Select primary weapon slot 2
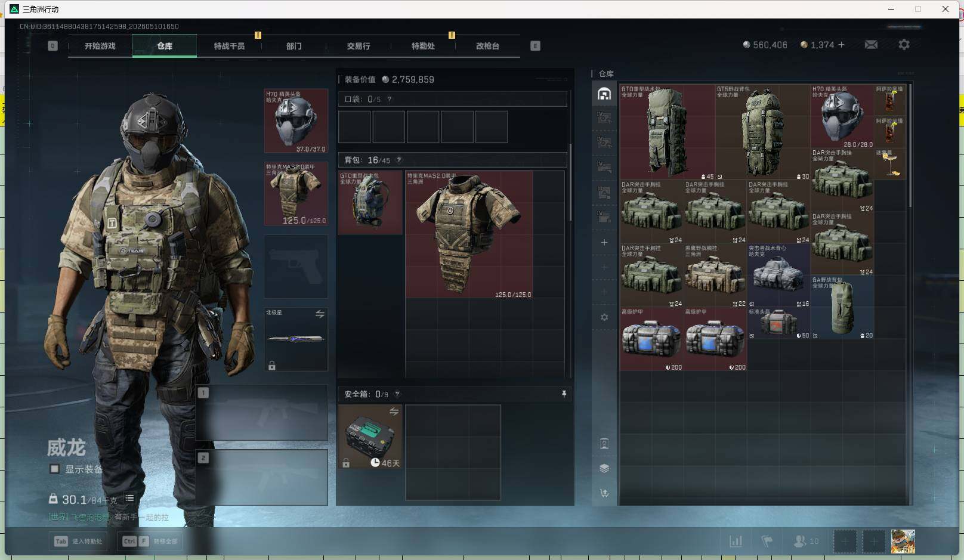The height and width of the screenshot is (560, 964). 262,477
